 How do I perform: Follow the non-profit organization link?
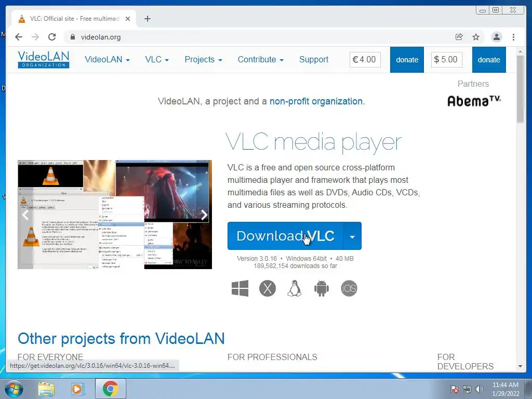tap(316, 101)
